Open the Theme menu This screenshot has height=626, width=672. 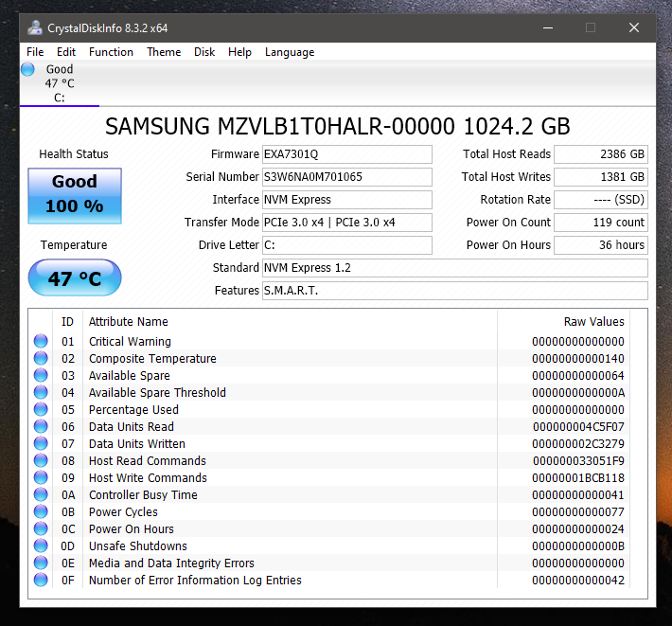(x=164, y=52)
